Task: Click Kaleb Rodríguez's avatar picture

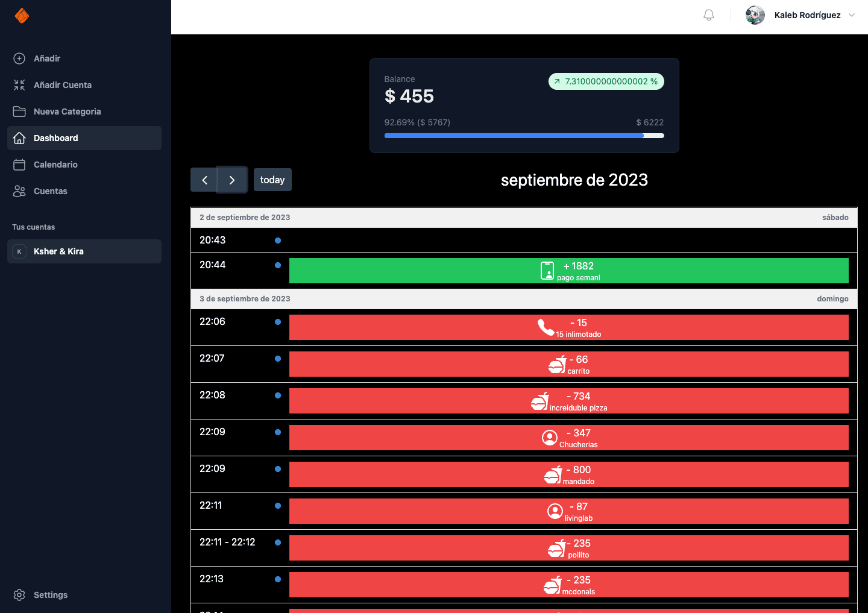Action: (x=755, y=15)
